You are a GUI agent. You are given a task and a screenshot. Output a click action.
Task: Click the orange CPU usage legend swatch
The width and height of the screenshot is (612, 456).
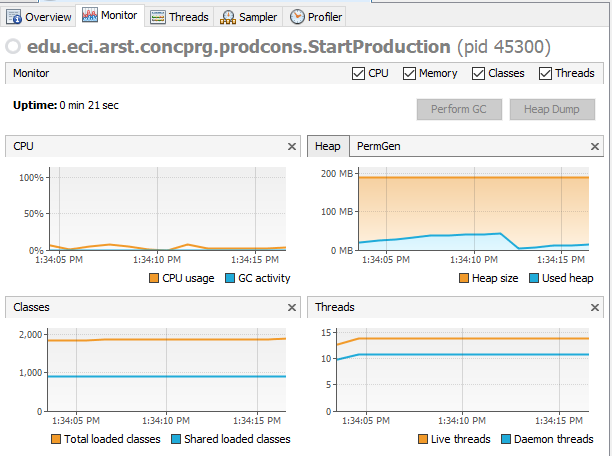pyautogui.click(x=154, y=278)
